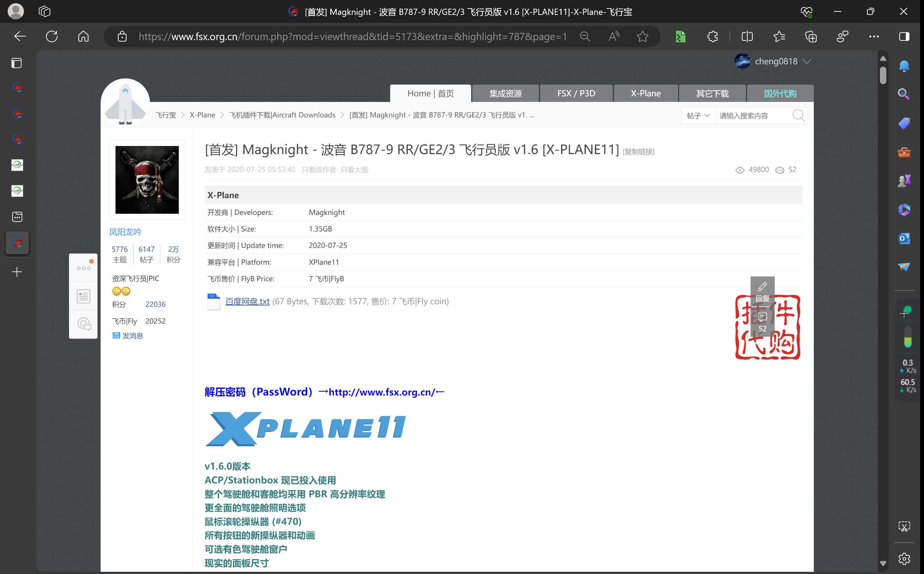Open a new tab with plus

pyautogui.click(x=17, y=271)
